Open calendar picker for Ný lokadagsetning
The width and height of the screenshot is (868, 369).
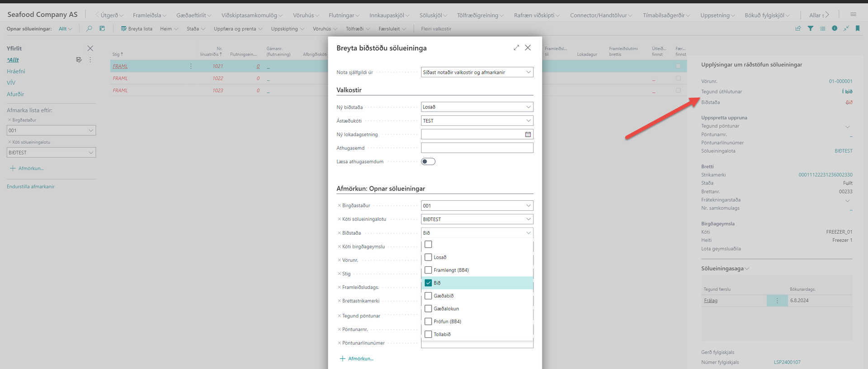[x=528, y=134]
